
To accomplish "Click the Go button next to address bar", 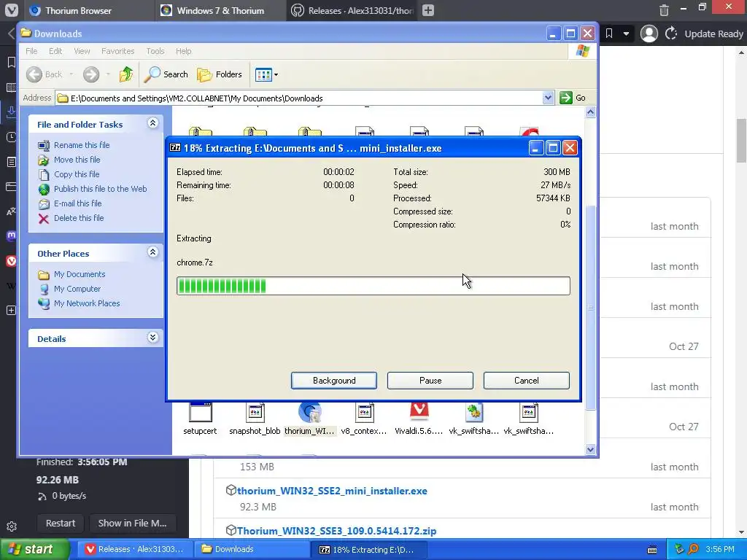I will click(x=573, y=98).
